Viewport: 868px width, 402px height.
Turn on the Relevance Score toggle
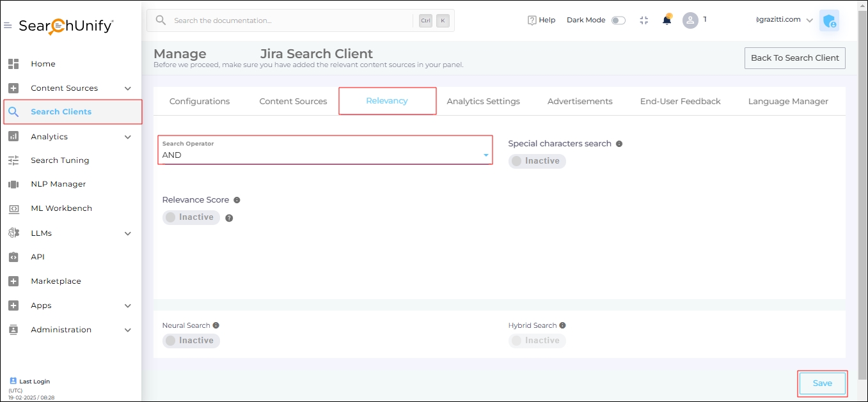tap(191, 217)
